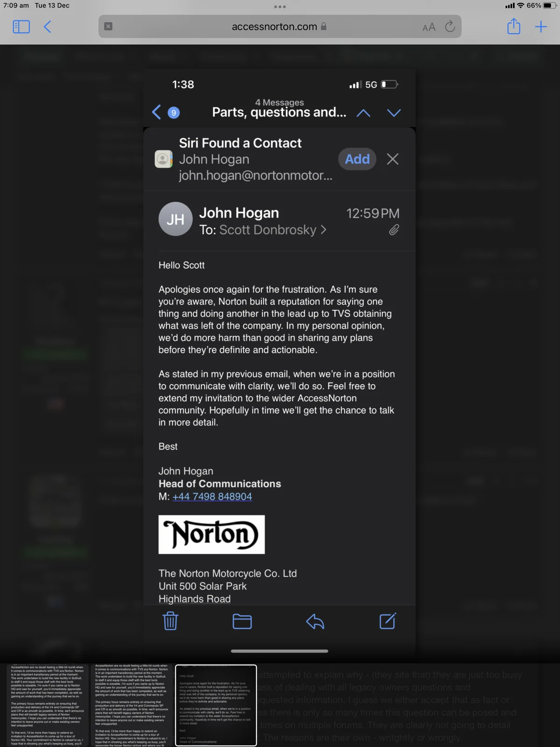Open the AA reader text options
This screenshot has width=560, height=747.
click(428, 27)
